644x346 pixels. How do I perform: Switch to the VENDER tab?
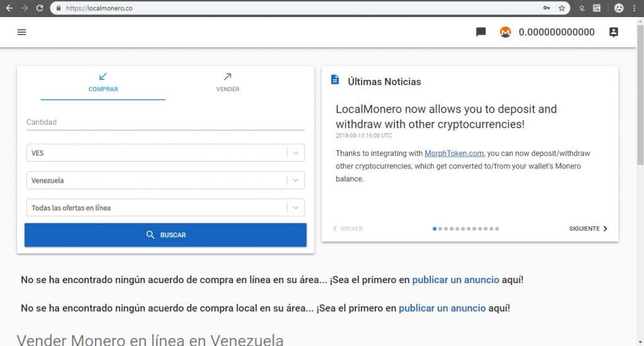point(228,82)
